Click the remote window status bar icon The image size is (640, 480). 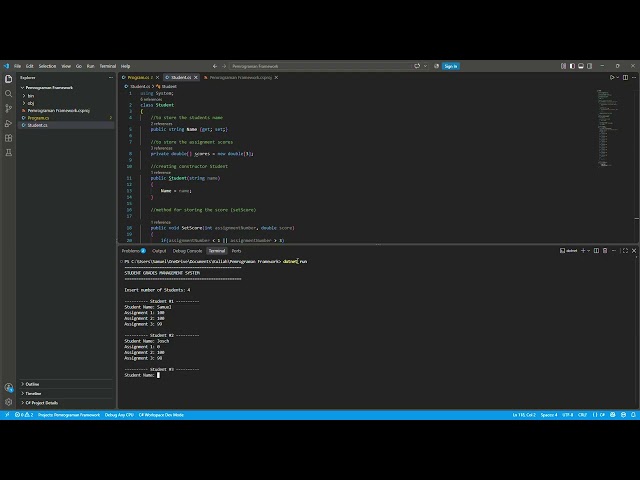(7, 415)
